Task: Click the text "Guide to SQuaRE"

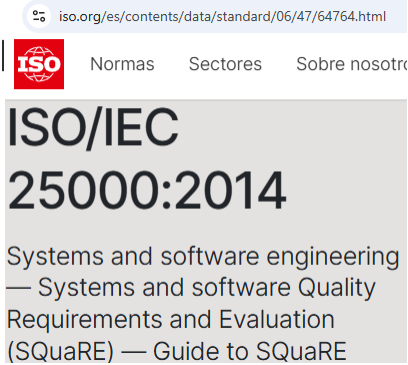Action: tap(250, 351)
